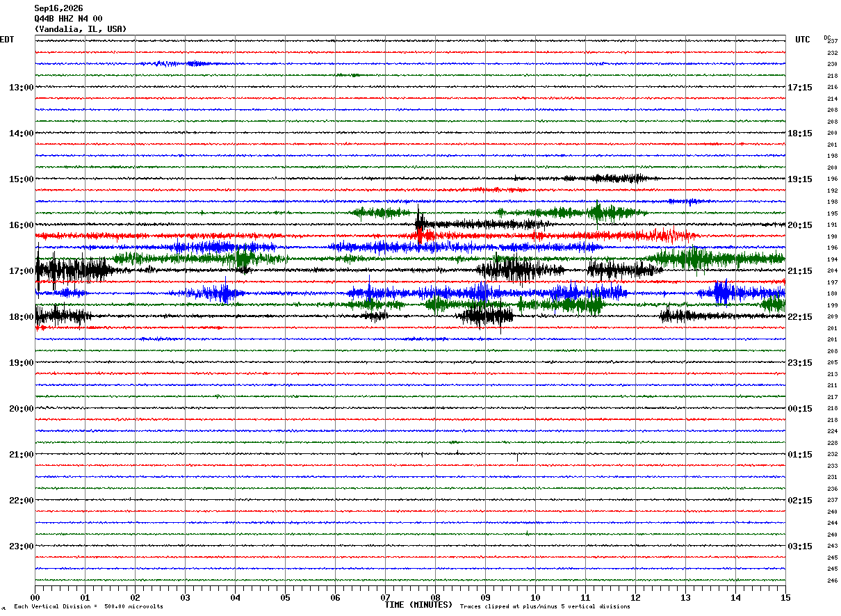This screenshot has width=841, height=616.
Task: Select the 21:00 EDT time marker
Action: (x=22, y=455)
